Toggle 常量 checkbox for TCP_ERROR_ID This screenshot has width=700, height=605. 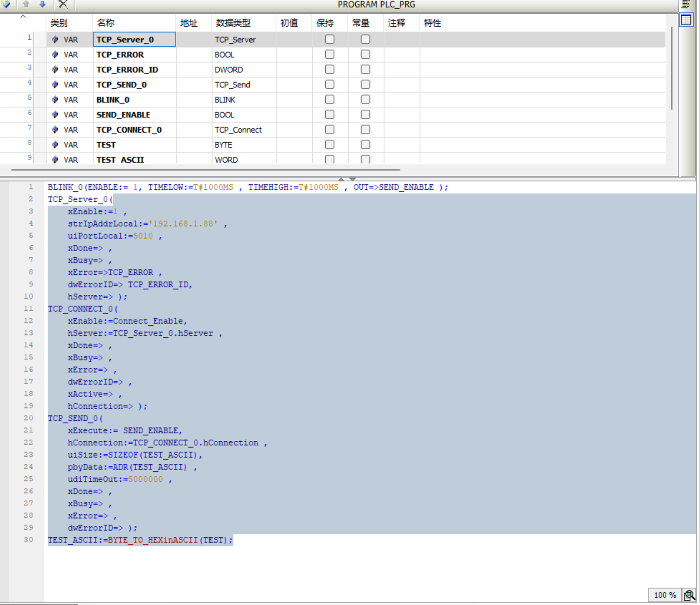coord(365,70)
